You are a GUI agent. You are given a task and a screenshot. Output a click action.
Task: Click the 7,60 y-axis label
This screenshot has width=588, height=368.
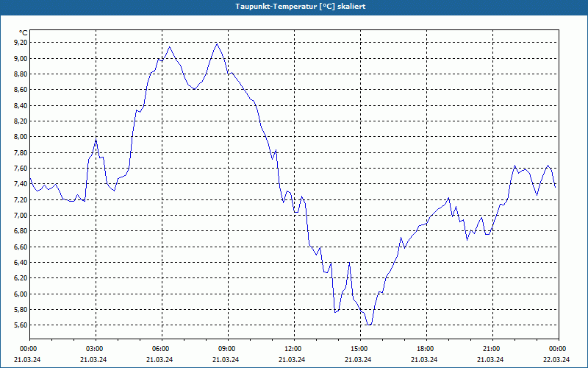21,169
